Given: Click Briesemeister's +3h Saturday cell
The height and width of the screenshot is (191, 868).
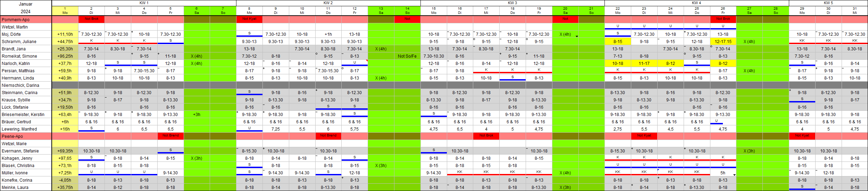Looking at the screenshot, I should click(197, 114).
